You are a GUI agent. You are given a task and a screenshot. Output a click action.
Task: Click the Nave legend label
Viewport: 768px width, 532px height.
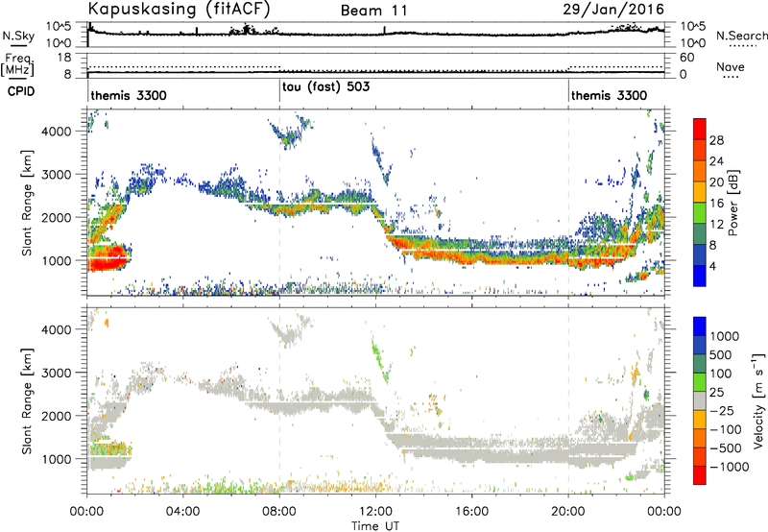731,67
